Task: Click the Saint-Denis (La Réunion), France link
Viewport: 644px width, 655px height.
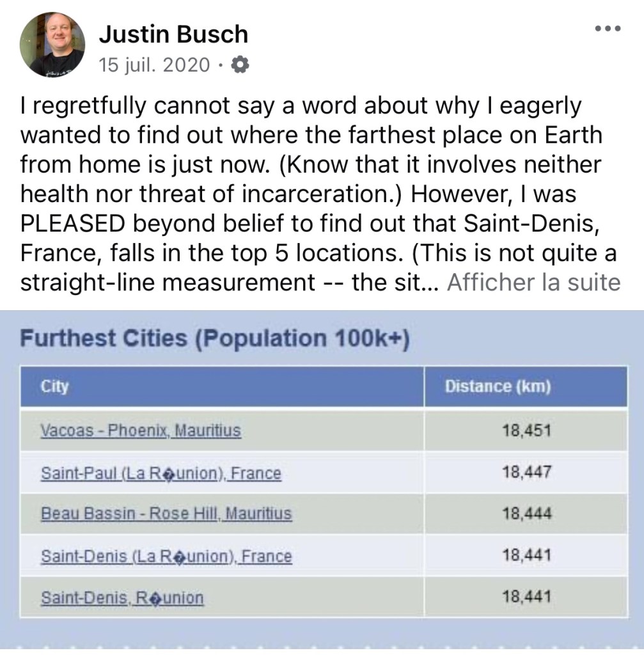Action: pos(166,556)
